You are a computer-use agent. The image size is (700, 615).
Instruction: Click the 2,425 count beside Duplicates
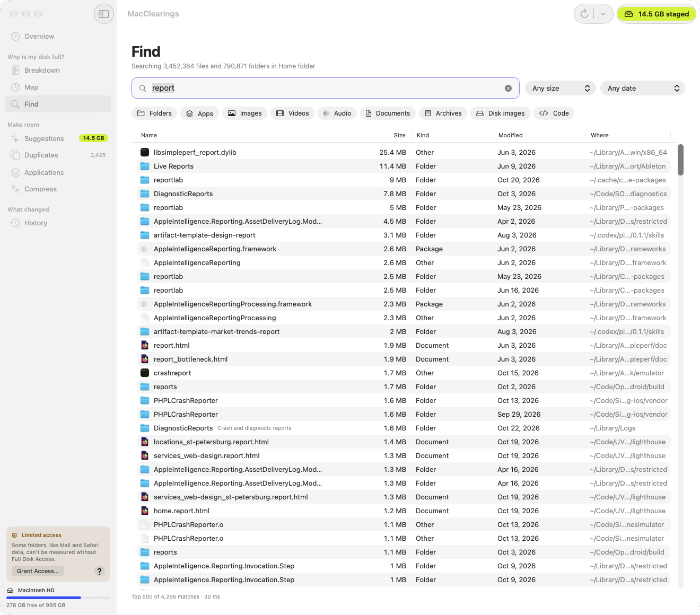pos(98,155)
